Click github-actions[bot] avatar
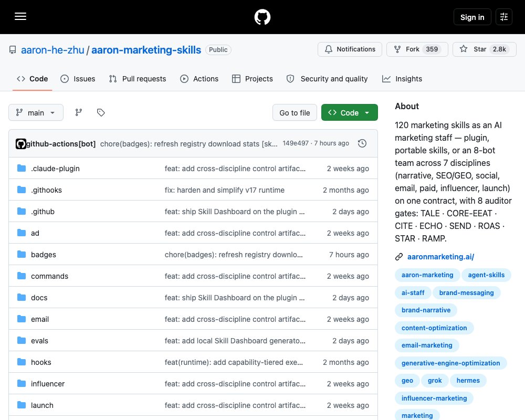The height and width of the screenshot is (420, 525). point(21,144)
